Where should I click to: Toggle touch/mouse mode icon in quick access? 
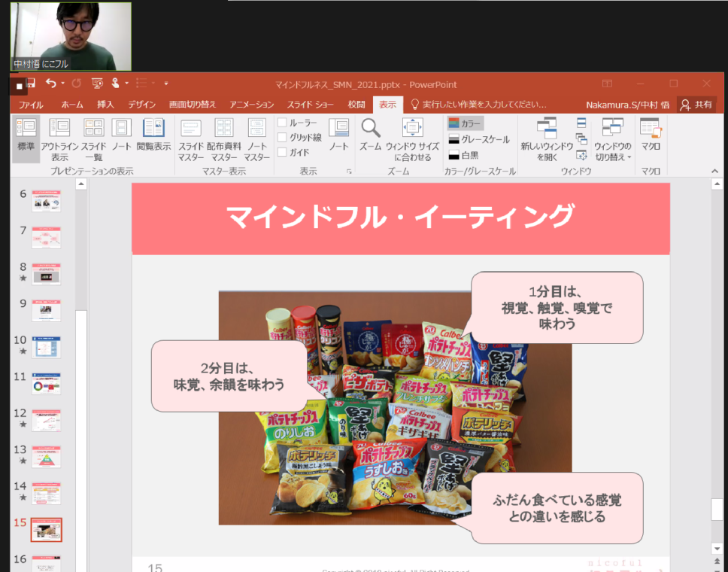pos(115,84)
